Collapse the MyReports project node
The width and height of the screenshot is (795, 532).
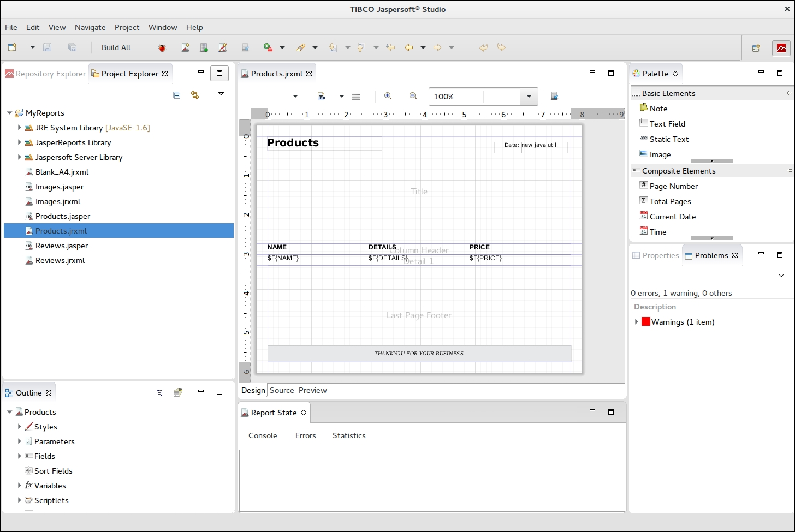coord(9,113)
